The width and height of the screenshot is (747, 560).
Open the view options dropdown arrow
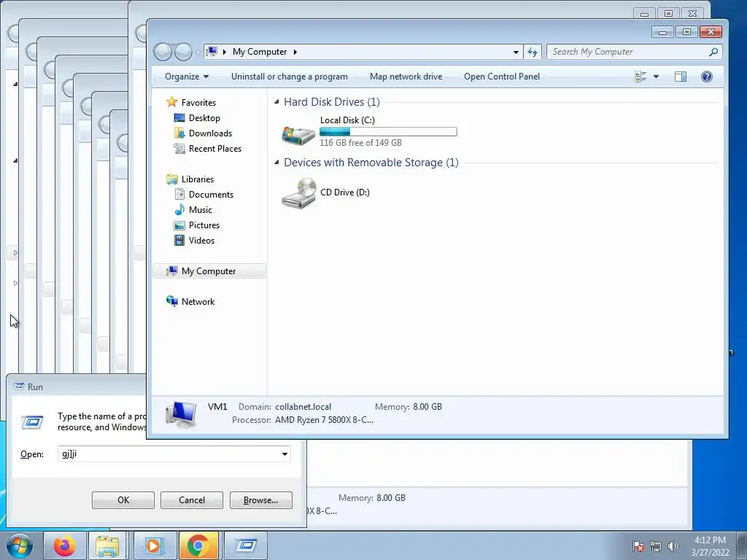[656, 77]
